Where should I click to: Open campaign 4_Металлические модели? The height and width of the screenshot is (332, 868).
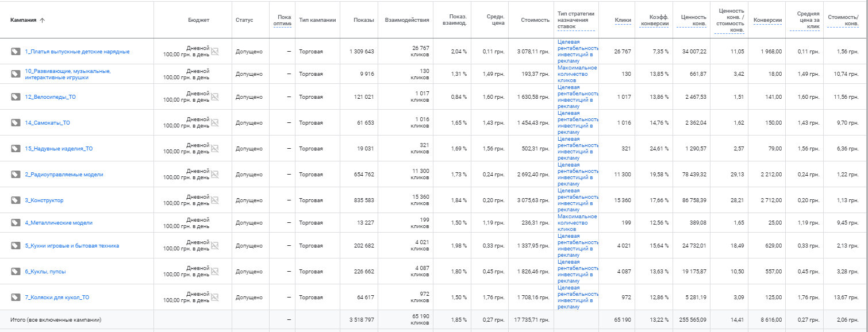59,223
